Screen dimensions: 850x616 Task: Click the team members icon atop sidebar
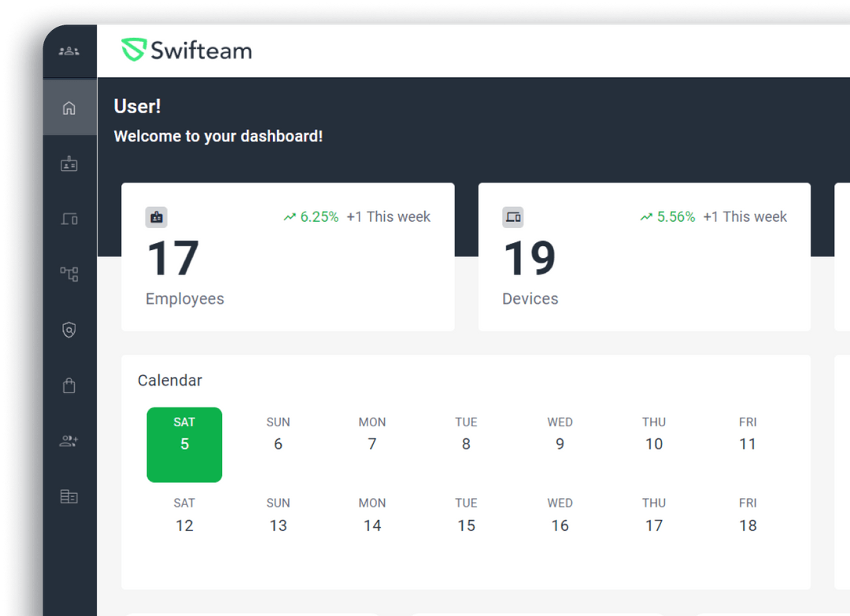point(69,50)
